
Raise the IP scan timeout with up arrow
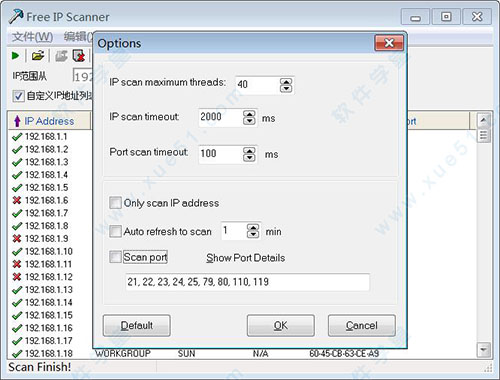coord(249,114)
